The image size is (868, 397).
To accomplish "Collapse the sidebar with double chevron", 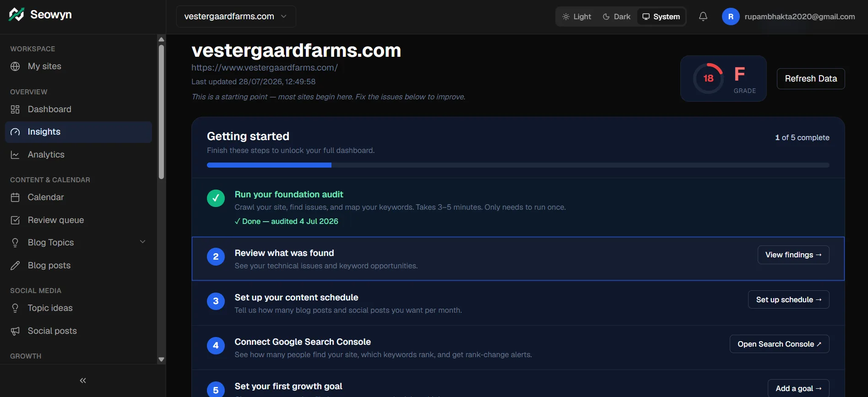I will 83,381.
